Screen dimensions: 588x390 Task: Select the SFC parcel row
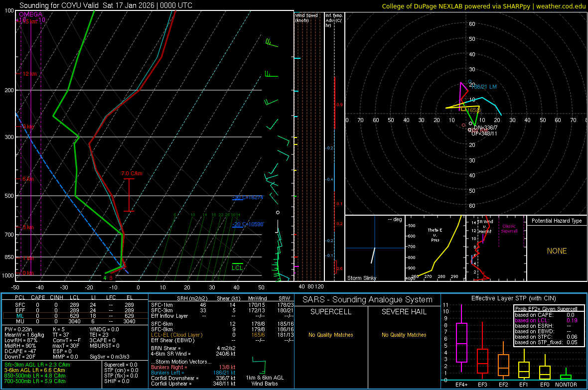point(75,305)
